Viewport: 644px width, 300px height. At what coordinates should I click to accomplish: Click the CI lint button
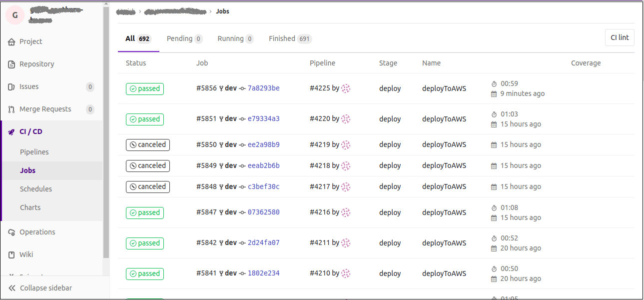(620, 37)
